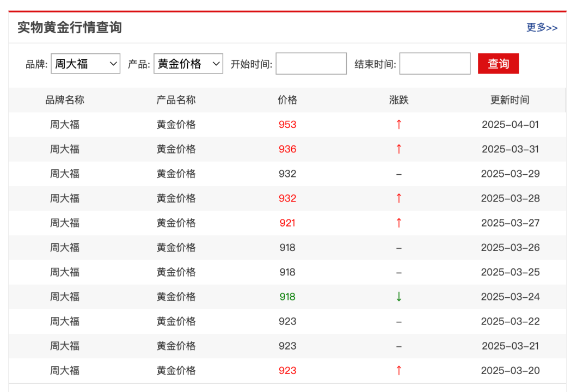Click the 更新时间 column header
This screenshot has width=571, height=392.
click(509, 100)
